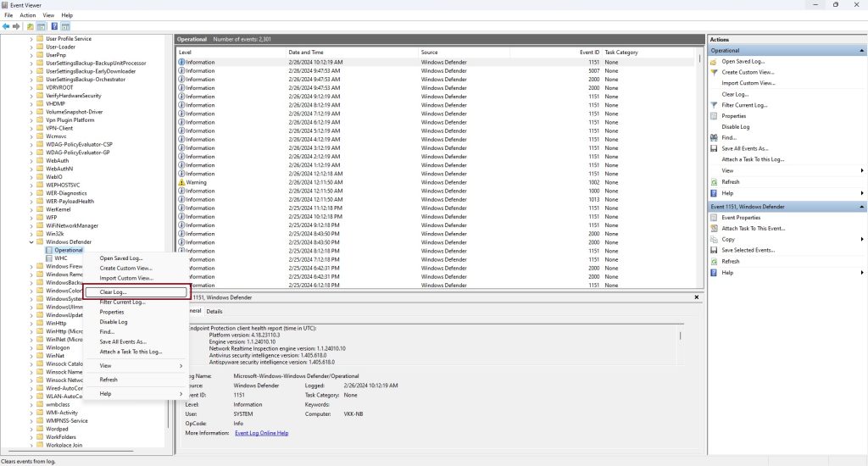Click Attach Task To This Event icon
868x466 pixels.
coord(714,228)
